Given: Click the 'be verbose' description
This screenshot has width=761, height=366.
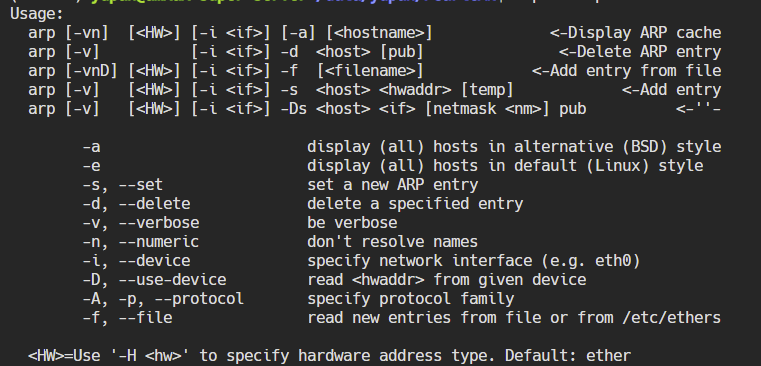Looking at the screenshot, I should [352, 223].
